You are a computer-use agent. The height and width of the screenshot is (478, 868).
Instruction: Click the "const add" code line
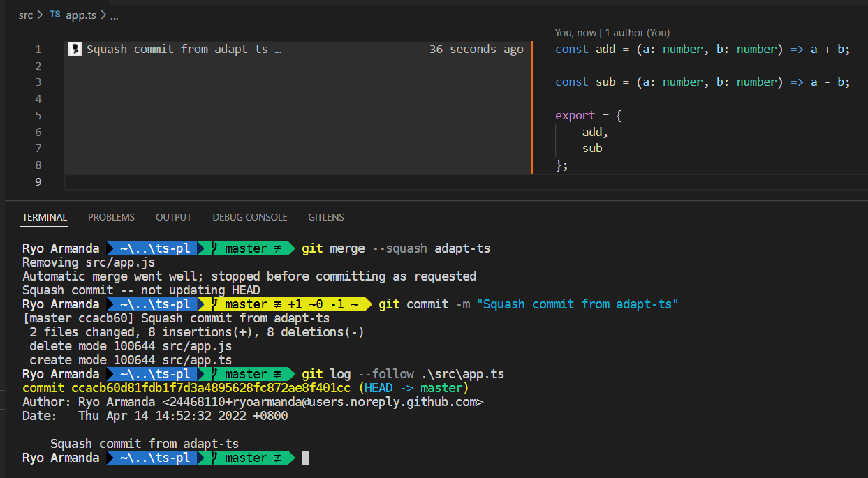click(x=703, y=49)
